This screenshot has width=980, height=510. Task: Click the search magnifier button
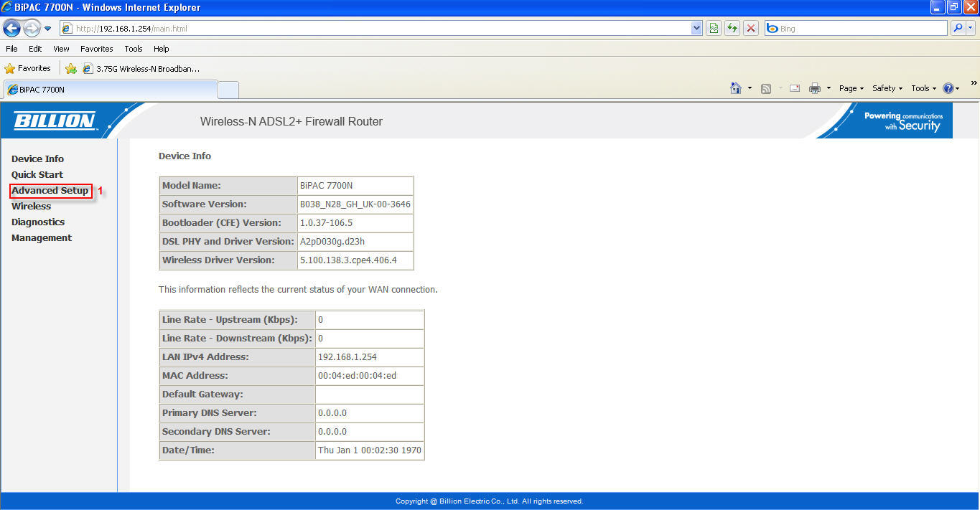coord(958,29)
